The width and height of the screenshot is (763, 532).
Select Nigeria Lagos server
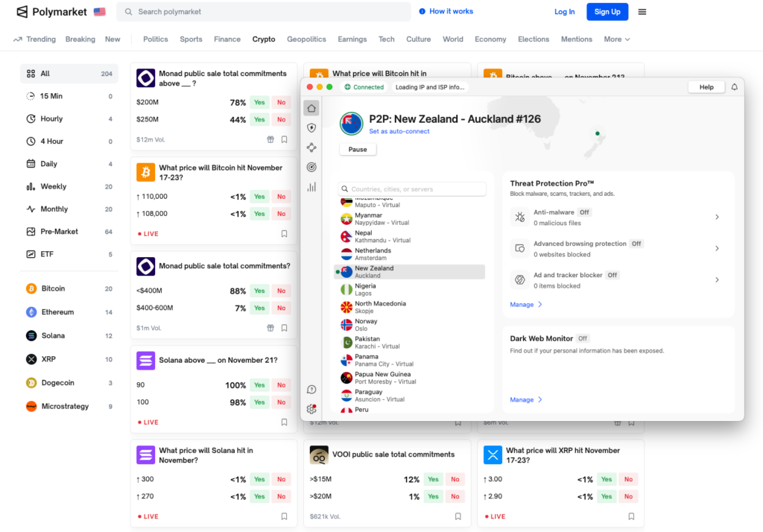[410, 290]
